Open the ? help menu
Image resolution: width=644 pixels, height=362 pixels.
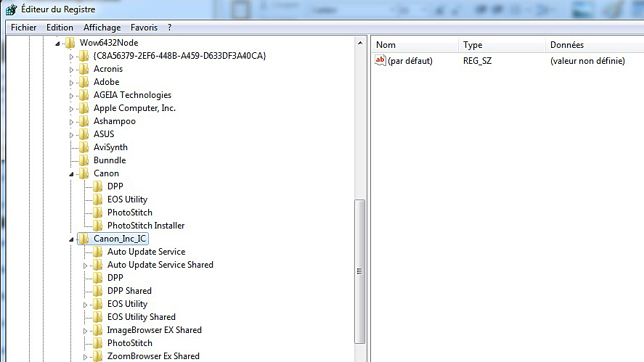pyautogui.click(x=170, y=28)
